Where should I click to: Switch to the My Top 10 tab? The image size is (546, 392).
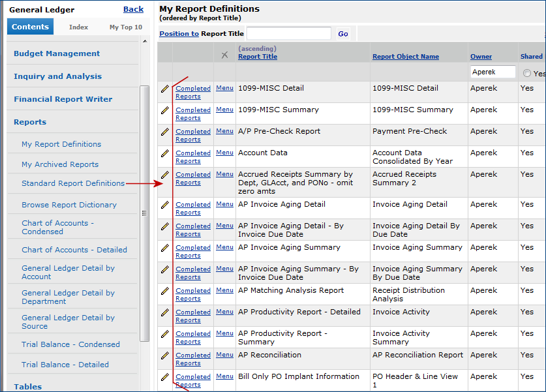tap(125, 27)
